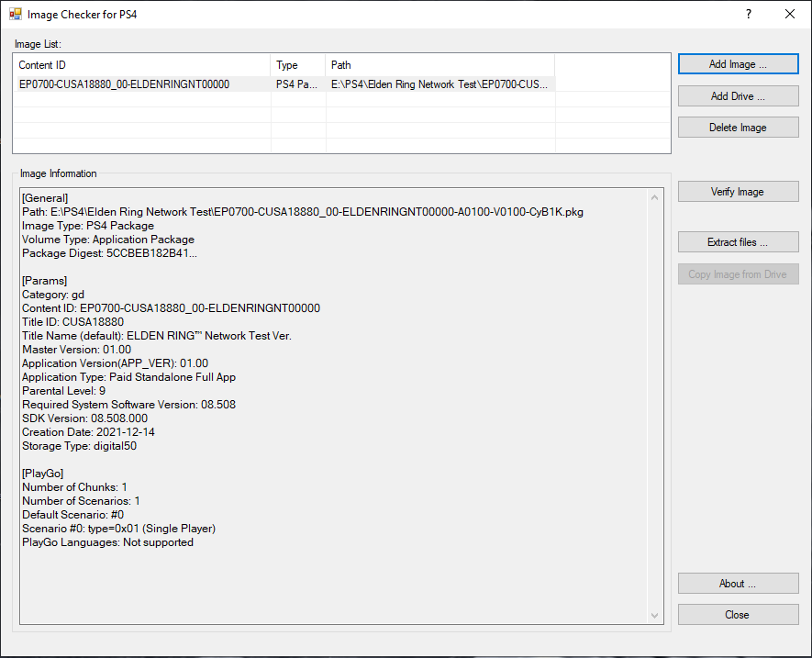Click the Image Checker app icon
The width and height of the screenshot is (812, 658).
pyautogui.click(x=16, y=14)
